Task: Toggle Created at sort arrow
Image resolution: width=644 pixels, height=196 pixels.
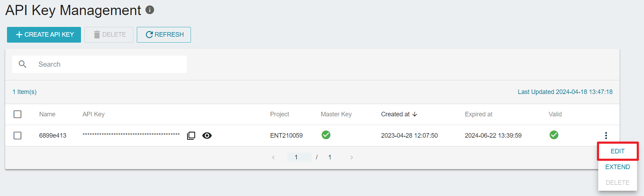Action: click(x=415, y=114)
